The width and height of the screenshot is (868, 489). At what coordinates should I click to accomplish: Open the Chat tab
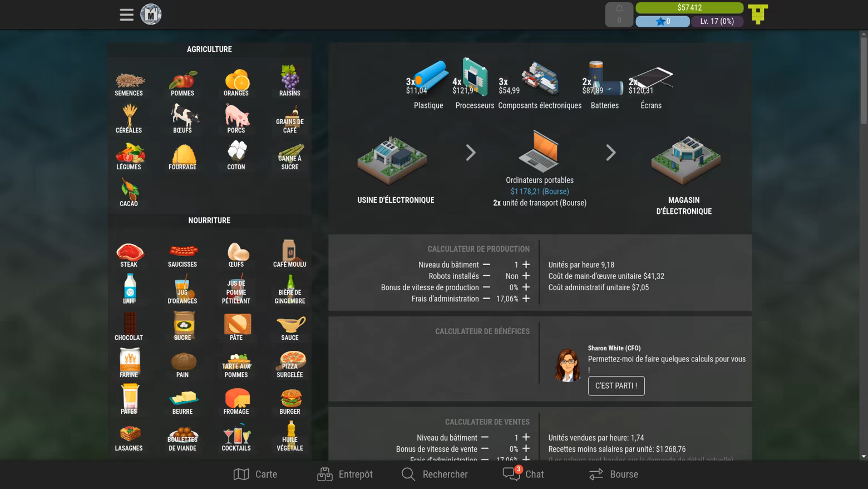[524, 474]
